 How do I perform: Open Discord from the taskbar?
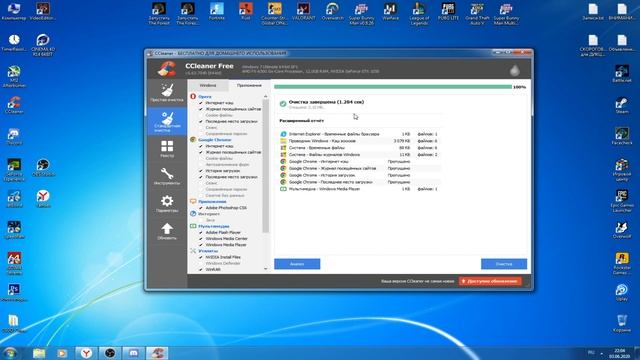133,353
